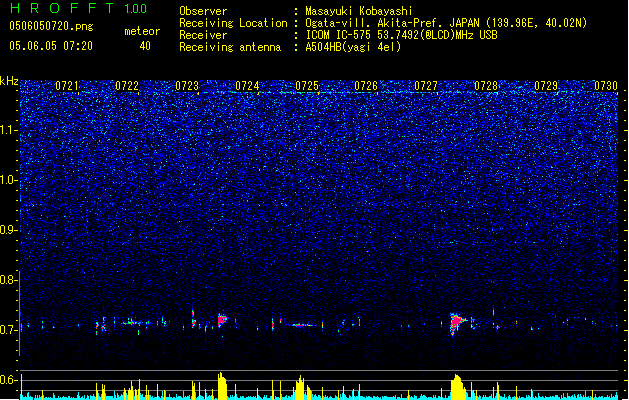629x400 pixels.
Task: Click the meteor count value 40
Action: (x=145, y=46)
